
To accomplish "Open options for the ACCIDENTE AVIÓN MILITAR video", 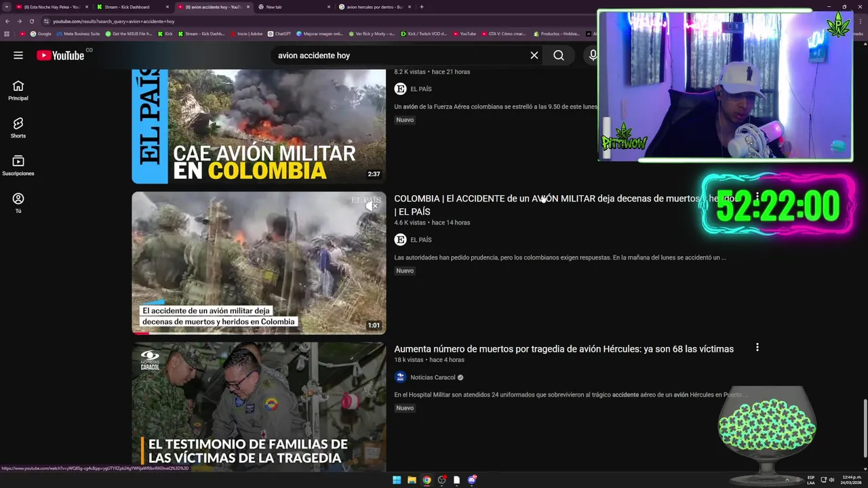I will pos(757,197).
